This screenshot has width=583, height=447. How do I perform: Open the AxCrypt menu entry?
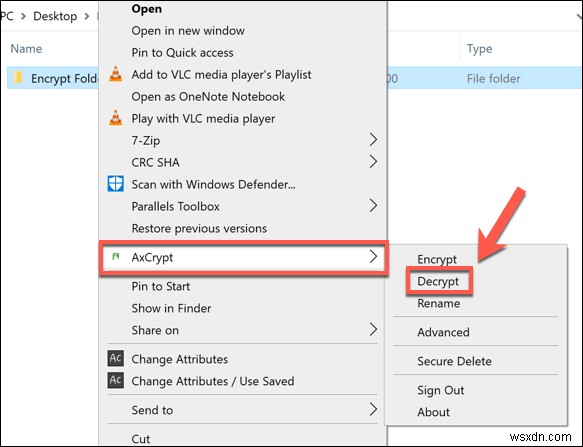click(x=244, y=257)
